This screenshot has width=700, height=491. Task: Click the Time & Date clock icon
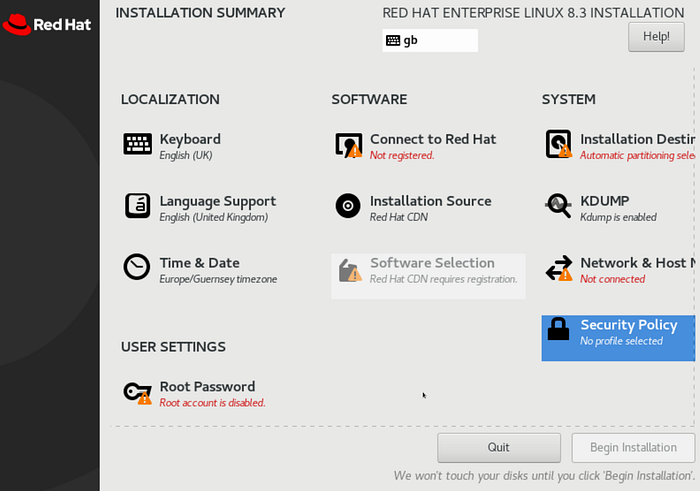(137, 267)
